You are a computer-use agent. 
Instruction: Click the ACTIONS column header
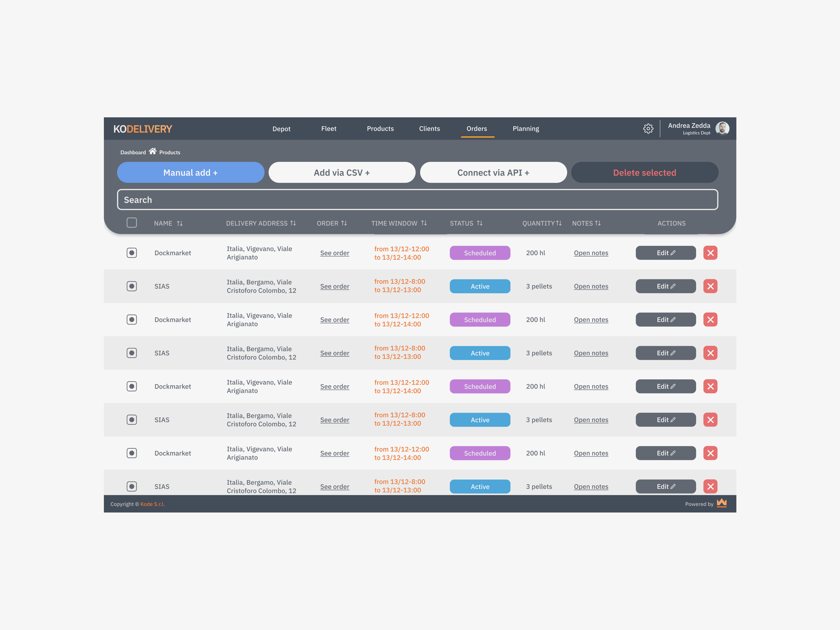point(671,223)
